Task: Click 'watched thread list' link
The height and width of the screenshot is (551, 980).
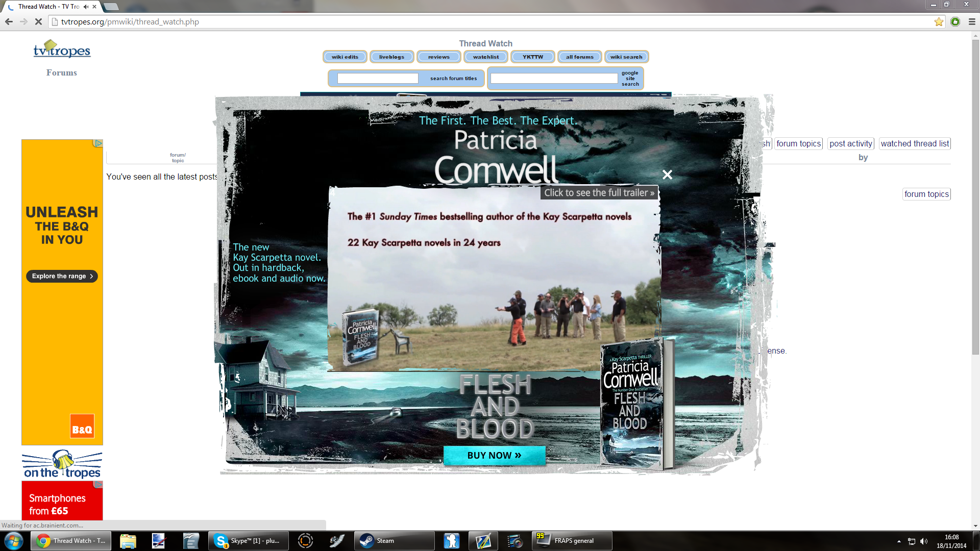Action: click(915, 144)
